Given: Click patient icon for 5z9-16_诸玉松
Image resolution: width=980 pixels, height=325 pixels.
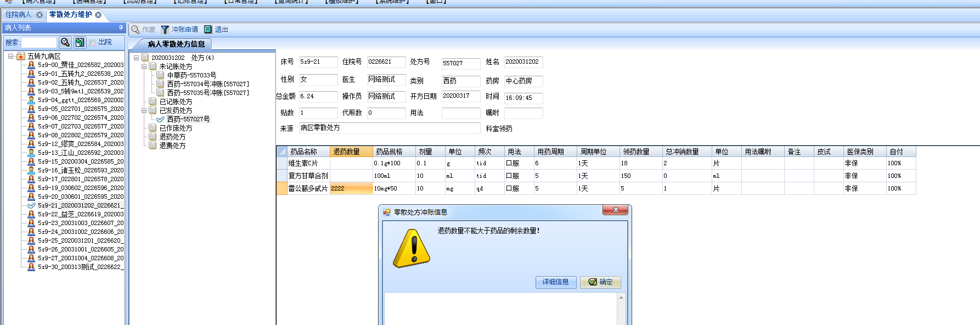Looking at the screenshot, I should [31, 170].
